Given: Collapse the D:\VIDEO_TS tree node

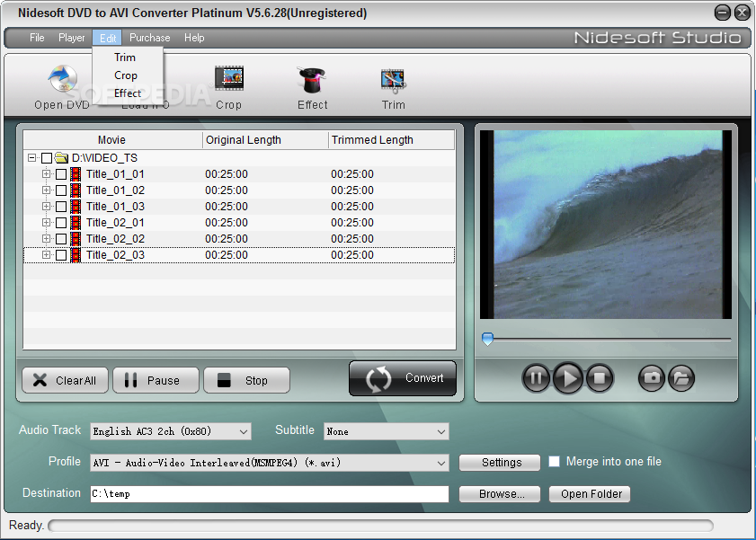Looking at the screenshot, I should pos(31,157).
